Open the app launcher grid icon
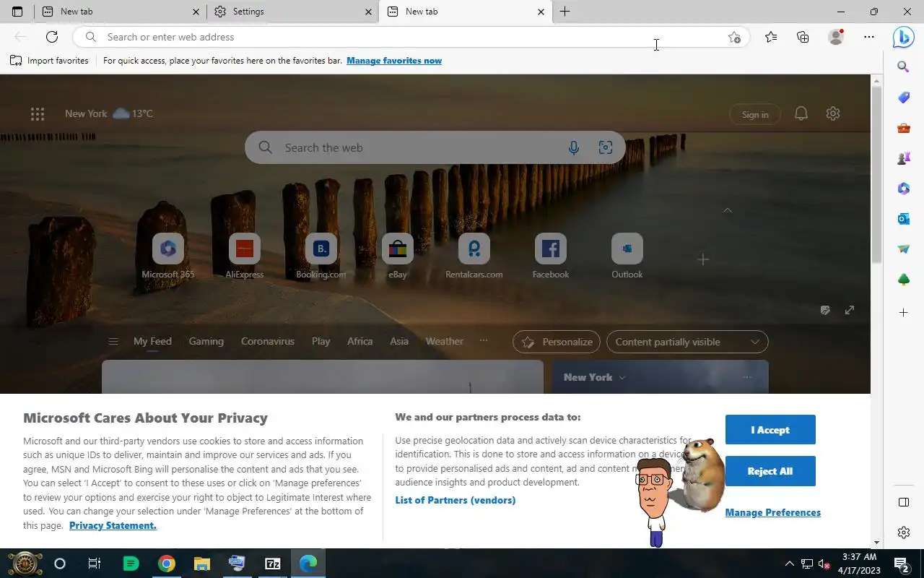 click(38, 113)
